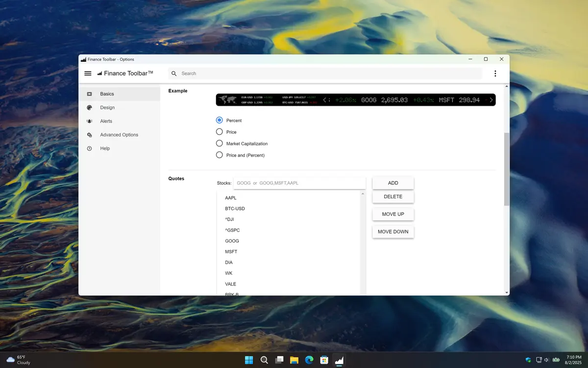The width and height of the screenshot is (588, 368).
Task: Click the left arrow in example ticker
Action: coord(325,100)
